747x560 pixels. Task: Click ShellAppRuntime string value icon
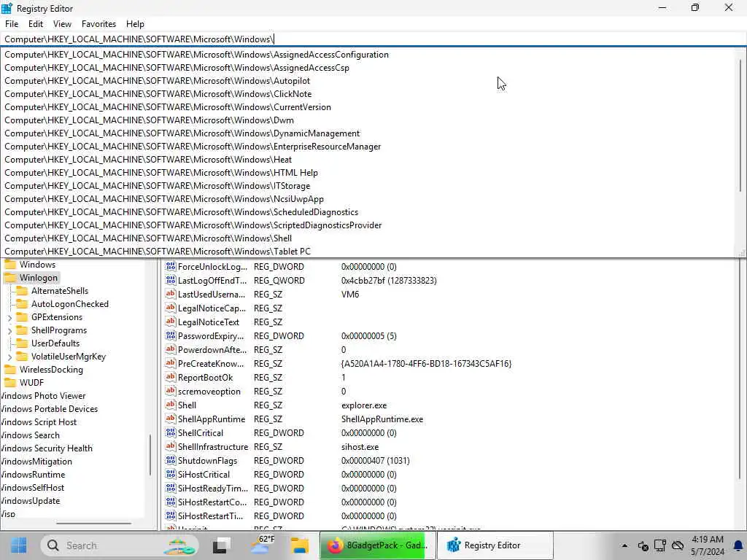click(170, 419)
